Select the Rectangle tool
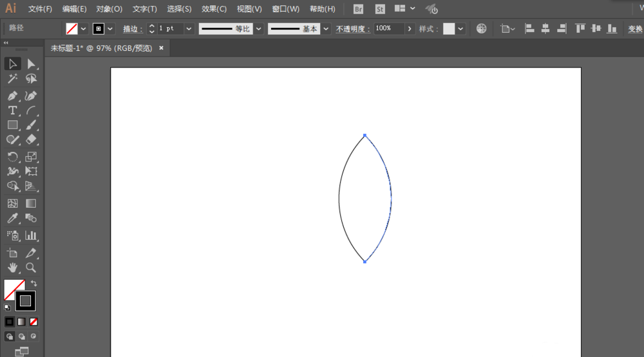This screenshot has height=357, width=644. [x=12, y=125]
